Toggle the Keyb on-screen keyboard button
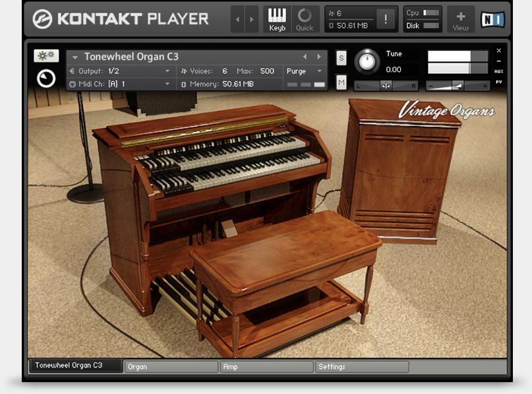The width and height of the screenshot is (532, 394). click(x=278, y=19)
